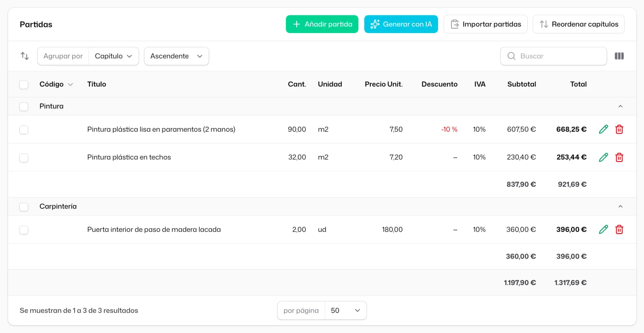This screenshot has height=333, width=644.
Task: Tick the Carpintería chapter checkbox
Action: tap(24, 207)
